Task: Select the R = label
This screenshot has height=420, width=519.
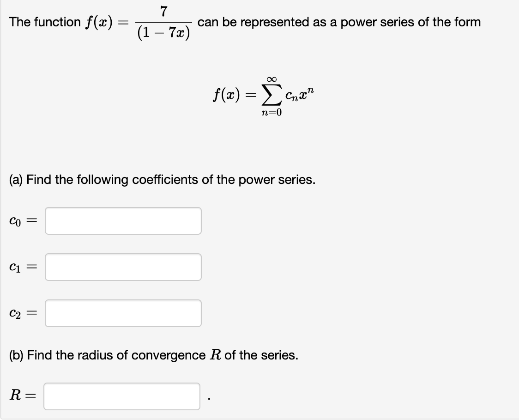Action: (22, 396)
